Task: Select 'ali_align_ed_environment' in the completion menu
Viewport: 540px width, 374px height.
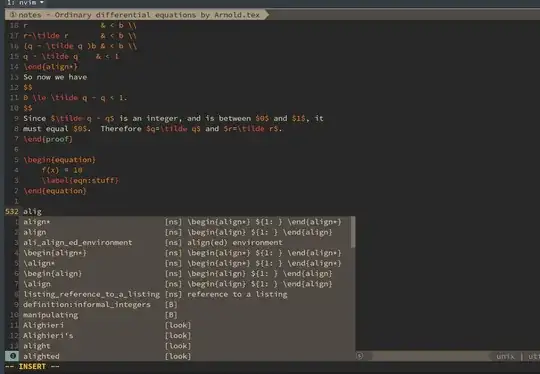Action: pyautogui.click(x=186, y=242)
